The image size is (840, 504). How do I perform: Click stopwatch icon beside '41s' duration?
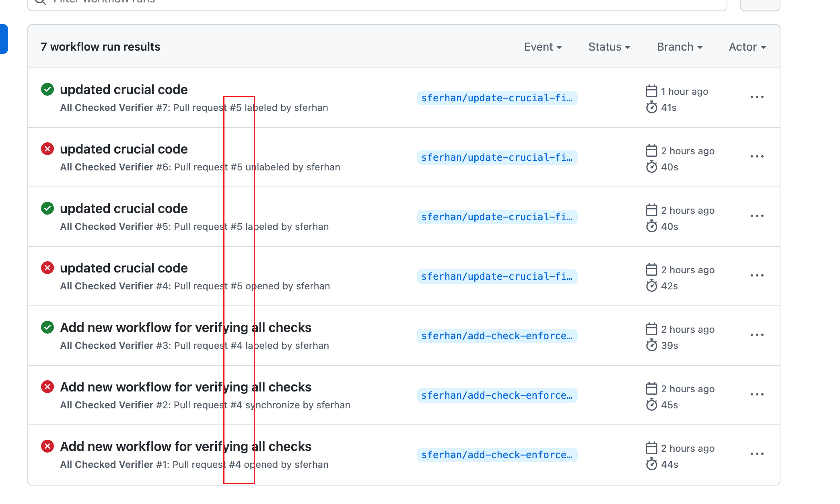point(651,107)
